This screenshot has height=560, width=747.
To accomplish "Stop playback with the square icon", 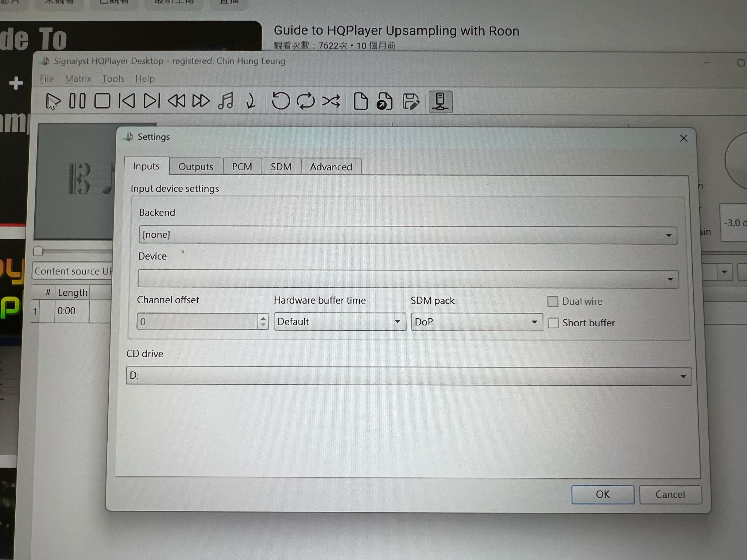I will pos(102,101).
